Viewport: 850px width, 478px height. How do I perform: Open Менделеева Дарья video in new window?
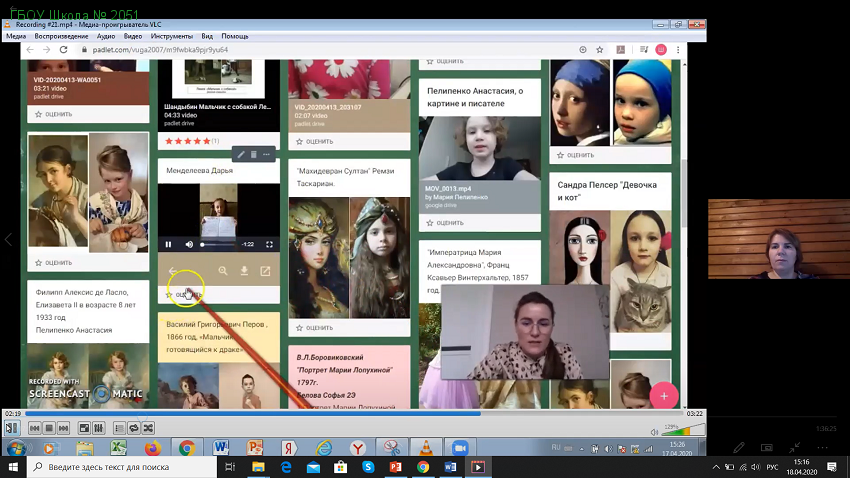265,270
